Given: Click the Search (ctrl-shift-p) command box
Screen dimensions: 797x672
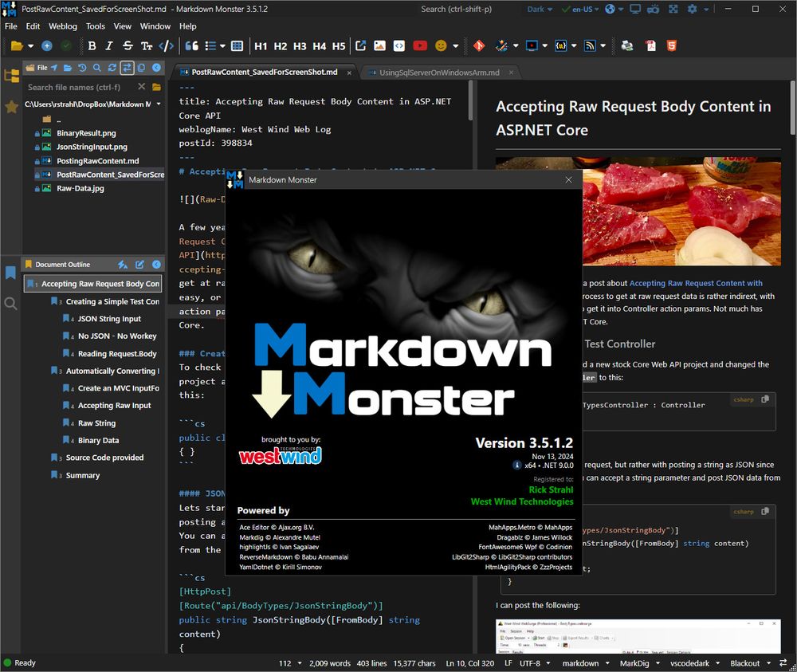Looking at the screenshot, I should point(456,9).
